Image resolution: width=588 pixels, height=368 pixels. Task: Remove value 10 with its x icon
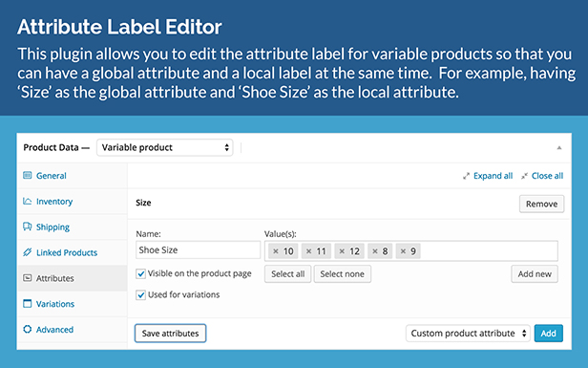(276, 251)
